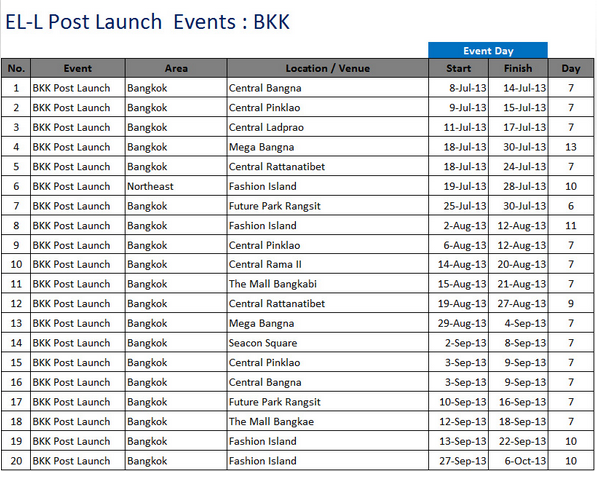Select start date '2-Aug-13'
The width and height of the screenshot is (597, 489).
[458, 225]
